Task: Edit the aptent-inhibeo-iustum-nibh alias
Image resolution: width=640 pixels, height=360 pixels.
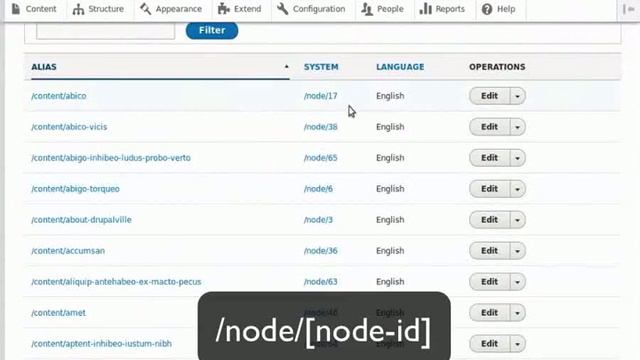Action: tap(489, 344)
